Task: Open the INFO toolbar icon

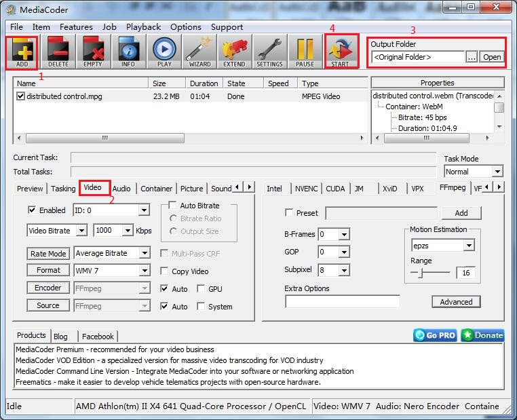Action: 128,52
